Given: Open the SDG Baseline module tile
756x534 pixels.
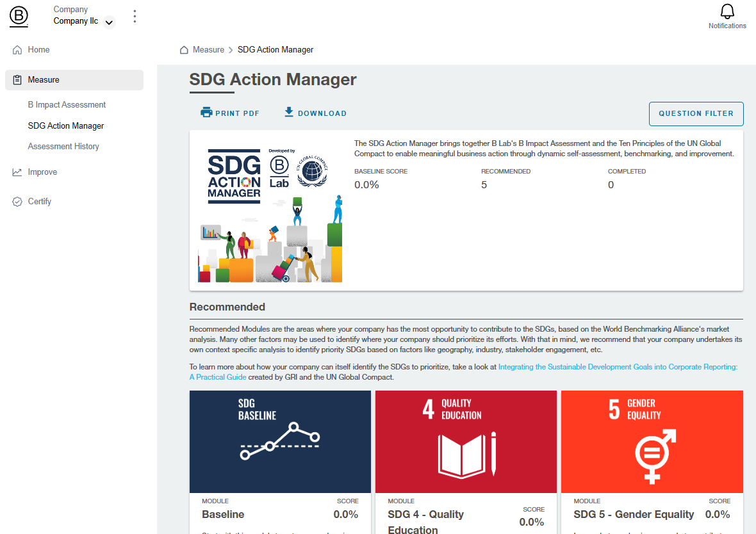Looking at the screenshot, I should point(280,441).
